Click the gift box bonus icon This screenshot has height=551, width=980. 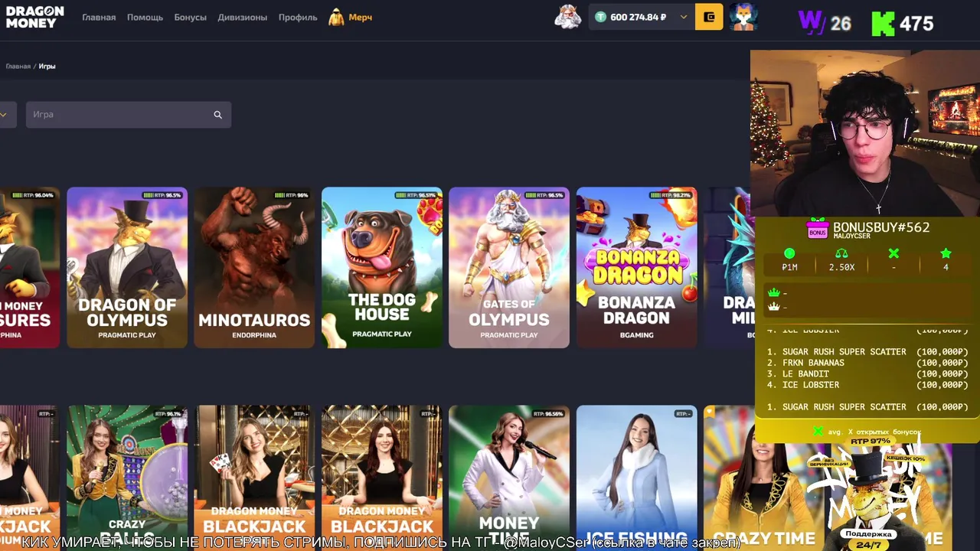coord(818,229)
